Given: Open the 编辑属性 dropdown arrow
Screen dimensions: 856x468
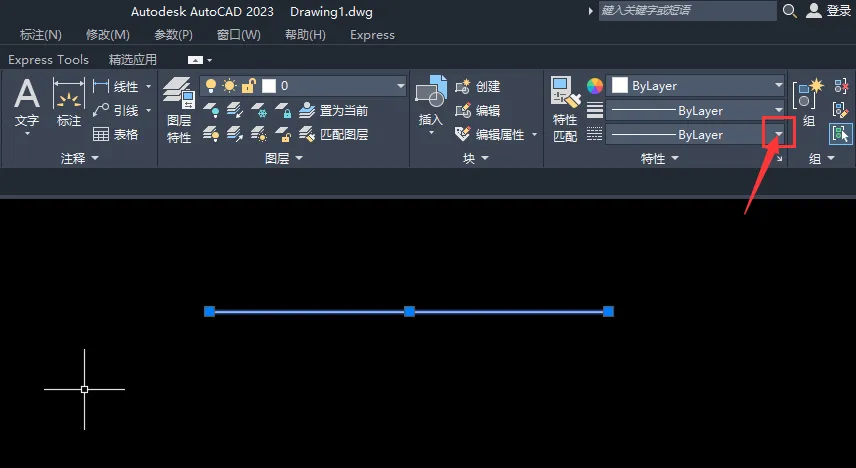Looking at the screenshot, I should pos(534,134).
